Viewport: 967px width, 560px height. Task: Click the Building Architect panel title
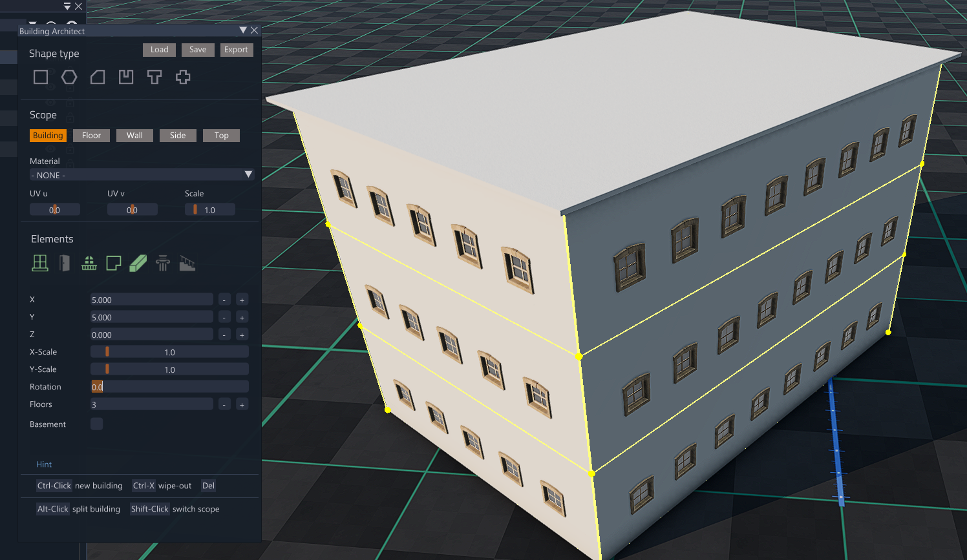click(52, 31)
